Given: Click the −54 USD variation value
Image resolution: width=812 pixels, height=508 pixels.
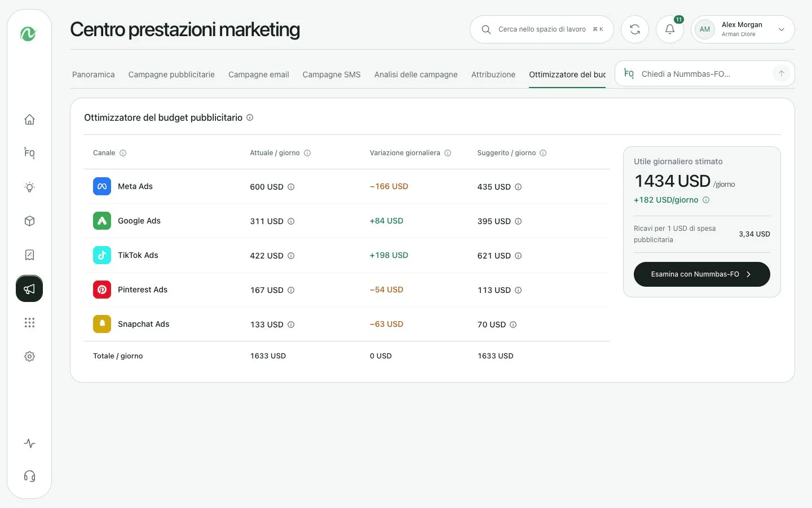Looking at the screenshot, I should coord(387,290).
